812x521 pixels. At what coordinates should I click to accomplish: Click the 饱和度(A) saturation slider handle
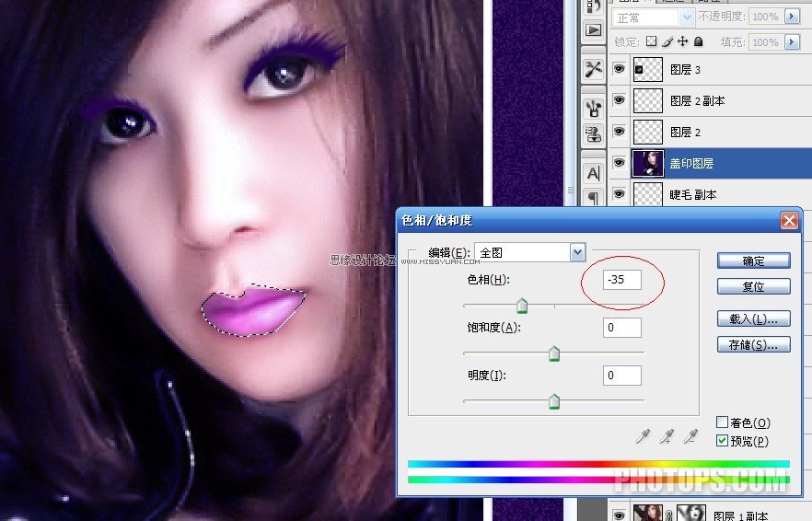click(554, 353)
